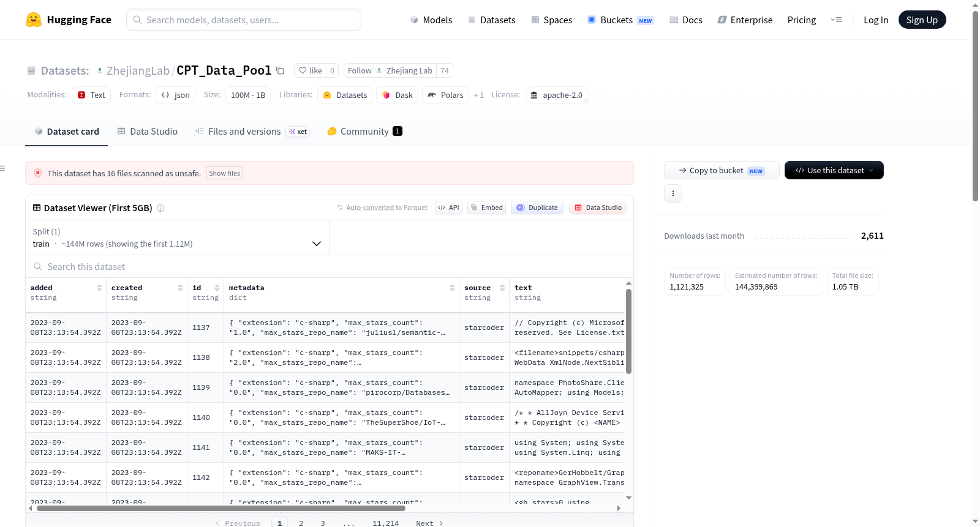Screen dimensions: 980x527
Task: Sort the 'id' column
Action: click(x=217, y=288)
